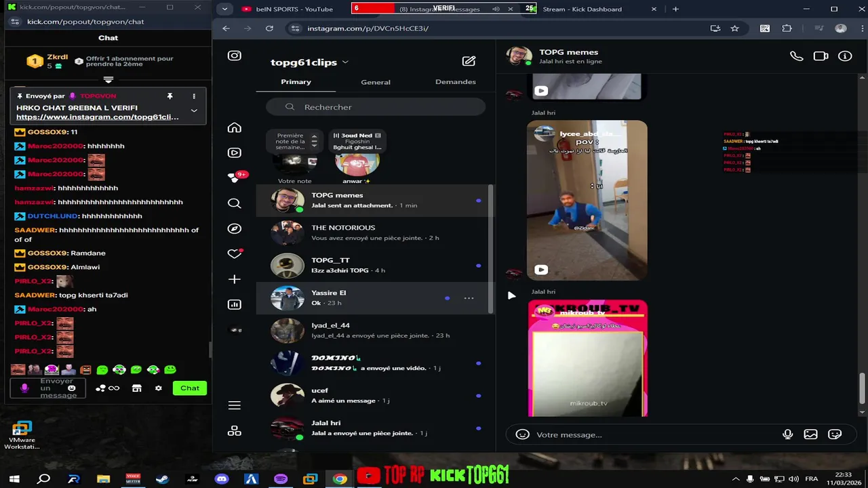Click the TOPG memes chat header name
This screenshot has width=868, height=488.
coord(568,52)
